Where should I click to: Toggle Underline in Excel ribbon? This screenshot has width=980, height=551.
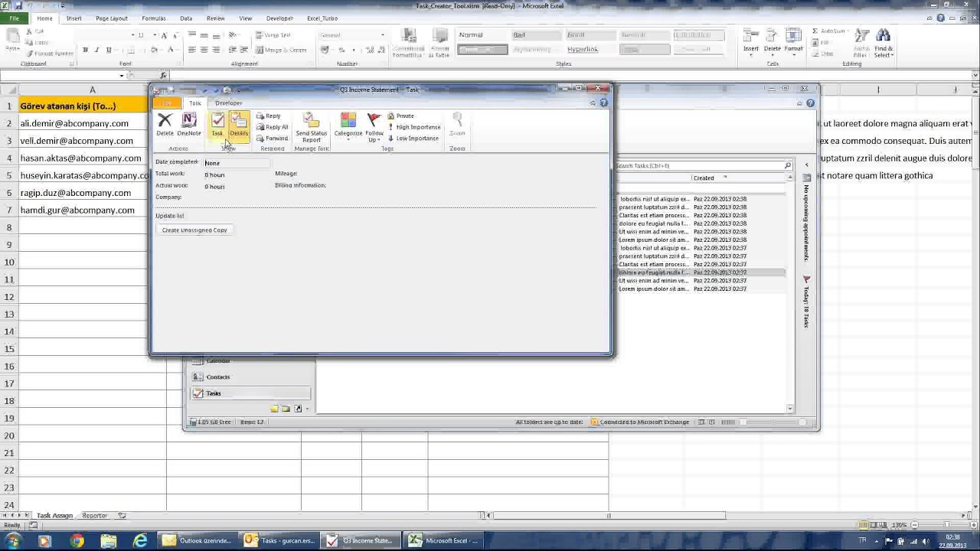tap(108, 51)
